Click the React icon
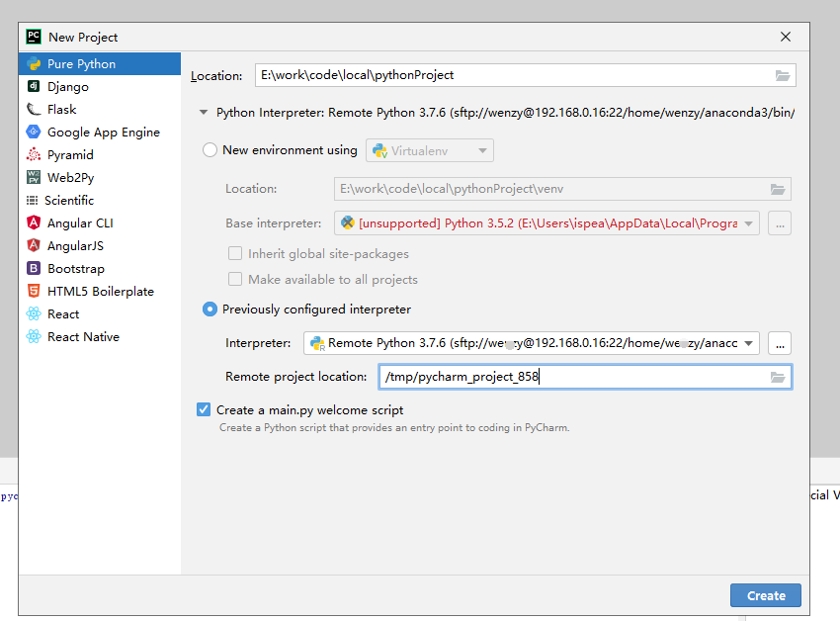Screen dimensions: 840x621 tap(34, 313)
